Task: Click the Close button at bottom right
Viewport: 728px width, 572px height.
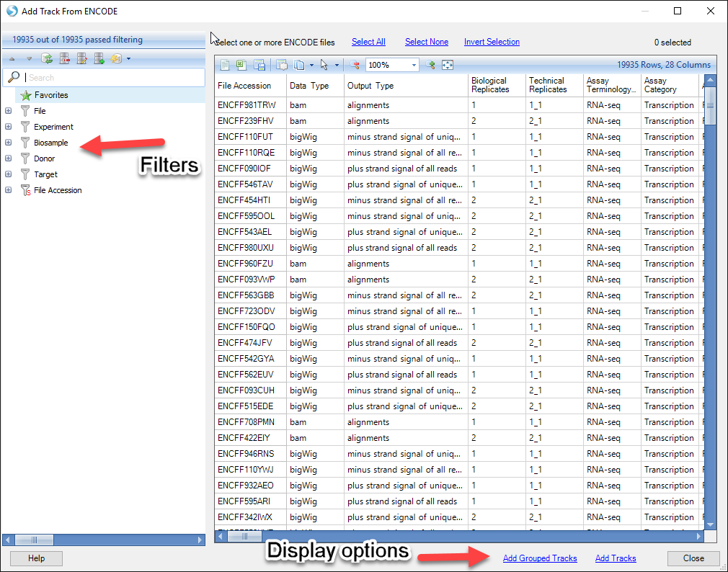Action: click(693, 558)
